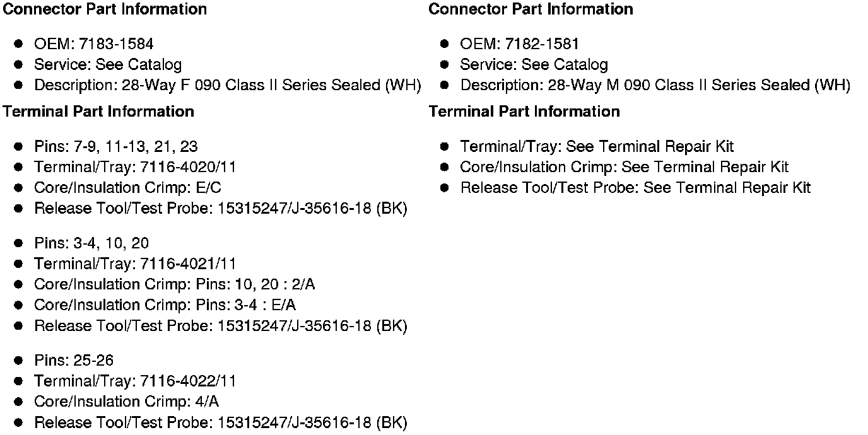Click the right Terminal Part Information heading
The image size is (868, 435).
[524, 112]
